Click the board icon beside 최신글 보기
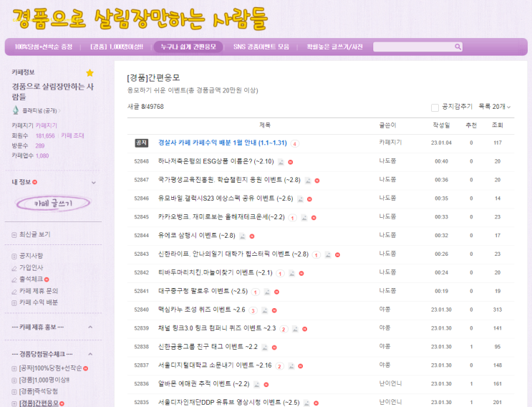 pos(14,235)
